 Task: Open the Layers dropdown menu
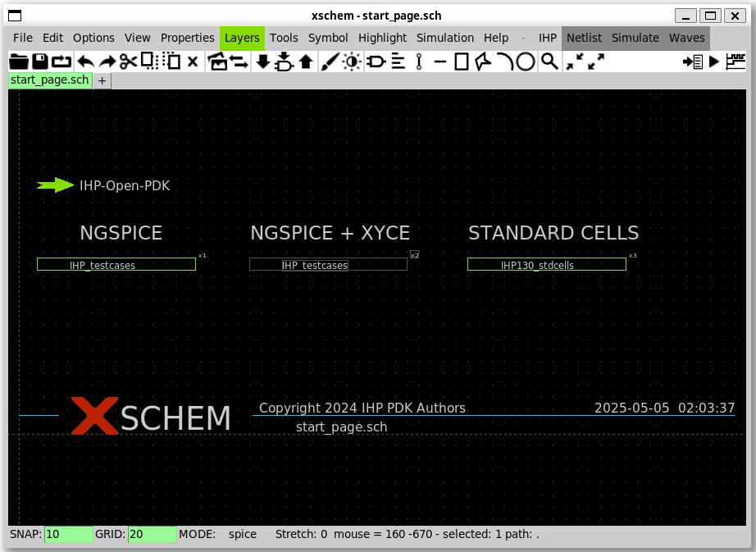242,38
